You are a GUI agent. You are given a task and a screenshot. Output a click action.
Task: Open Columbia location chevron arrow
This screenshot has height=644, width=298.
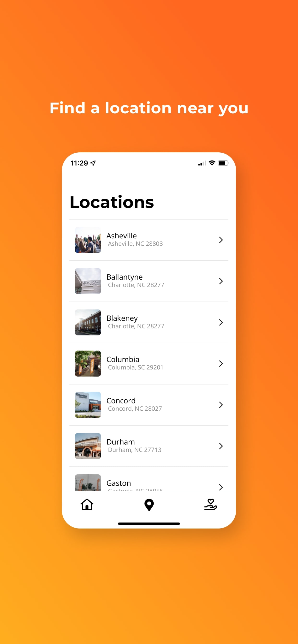221,364
